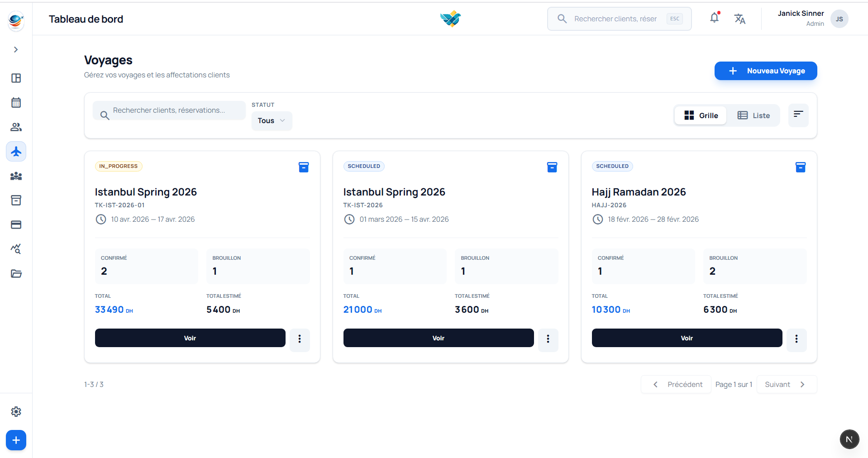The height and width of the screenshot is (458, 868).
Task: Switch to Liste view
Action: (754, 115)
